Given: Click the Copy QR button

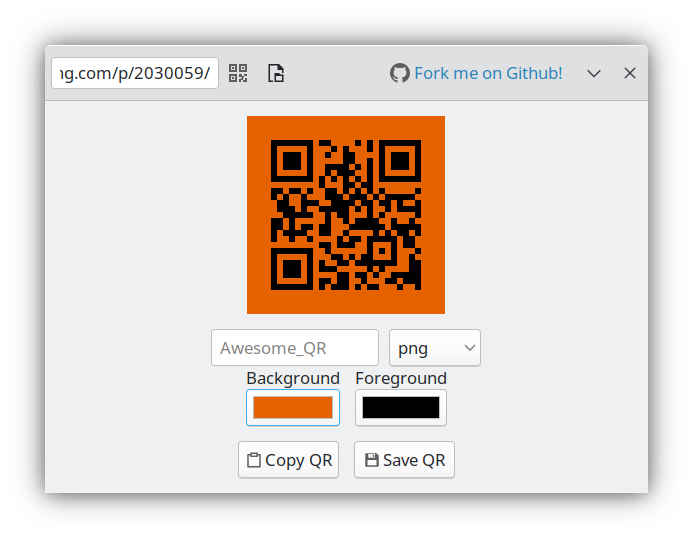Looking at the screenshot, I should pos(288,460).
